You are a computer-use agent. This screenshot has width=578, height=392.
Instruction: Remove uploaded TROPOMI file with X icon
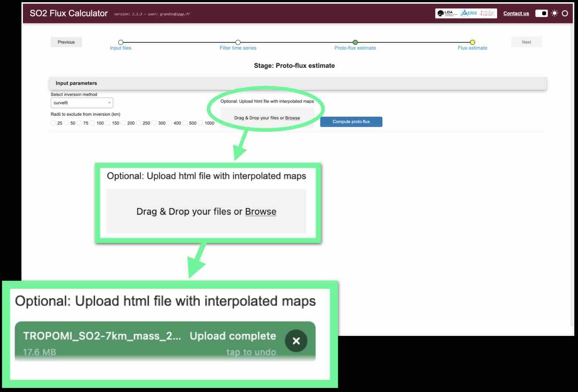(296, 341)
